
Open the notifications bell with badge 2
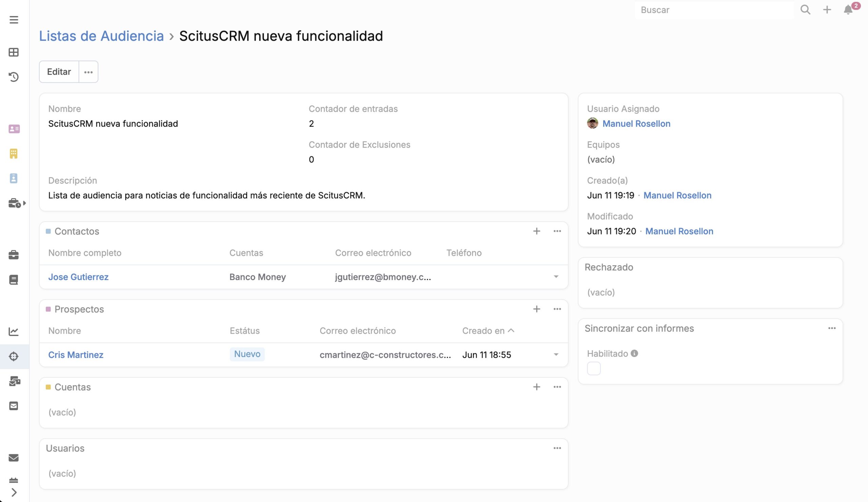[848, 9]
